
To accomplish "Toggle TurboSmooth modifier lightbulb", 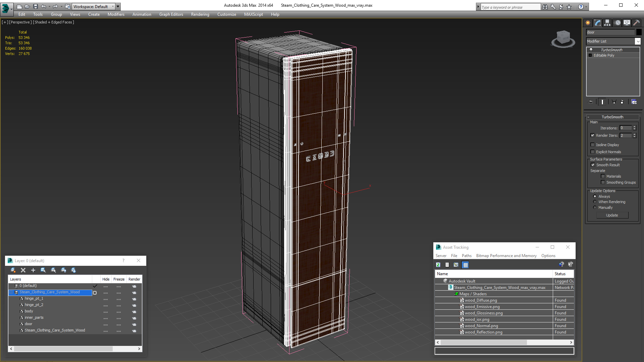I will (591, 50).
